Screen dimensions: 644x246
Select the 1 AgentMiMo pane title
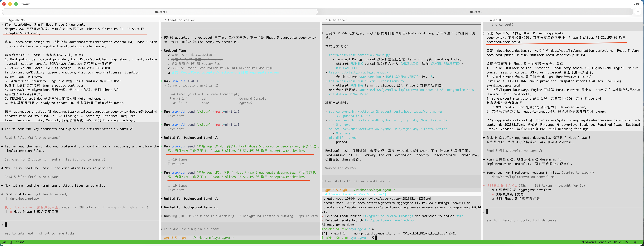click(15, 20)
